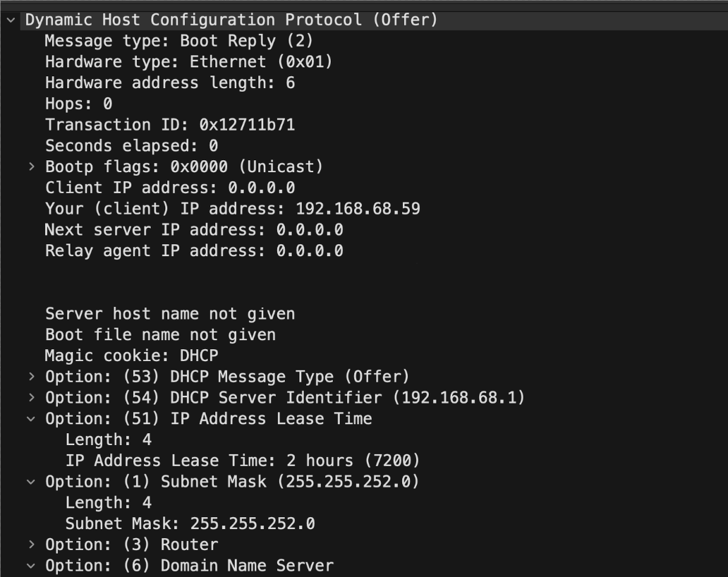Collapse Option 6 Domain Name Server
This screenshot has width=728, height=577.
[x=30, y=566]
